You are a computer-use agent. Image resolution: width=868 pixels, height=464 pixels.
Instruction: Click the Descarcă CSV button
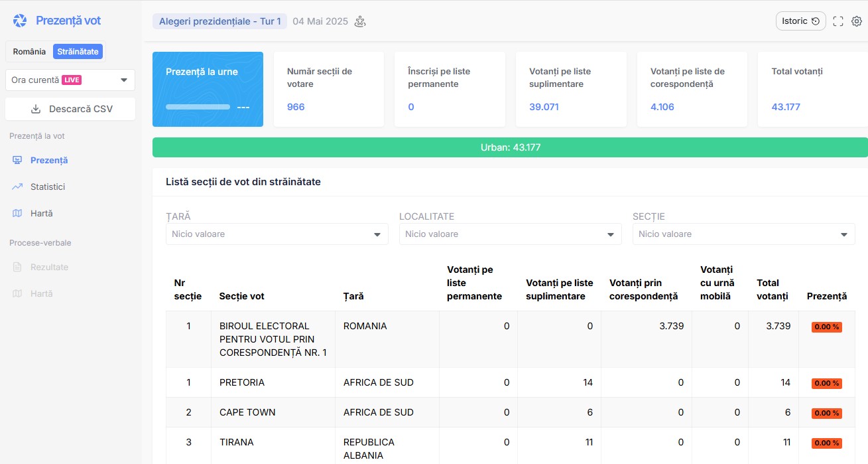(x=70, y=109)
